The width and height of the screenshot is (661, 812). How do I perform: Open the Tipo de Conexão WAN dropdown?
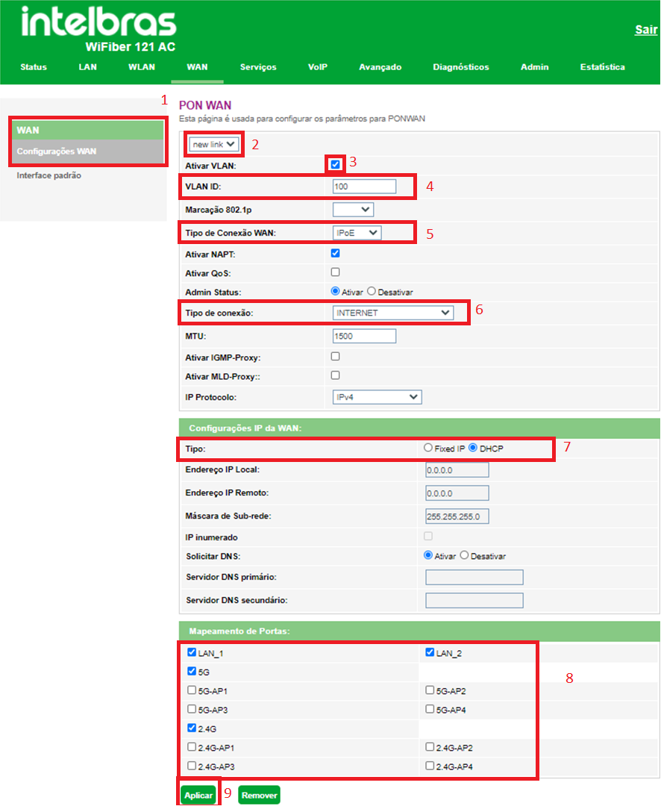tap(357, 233)
